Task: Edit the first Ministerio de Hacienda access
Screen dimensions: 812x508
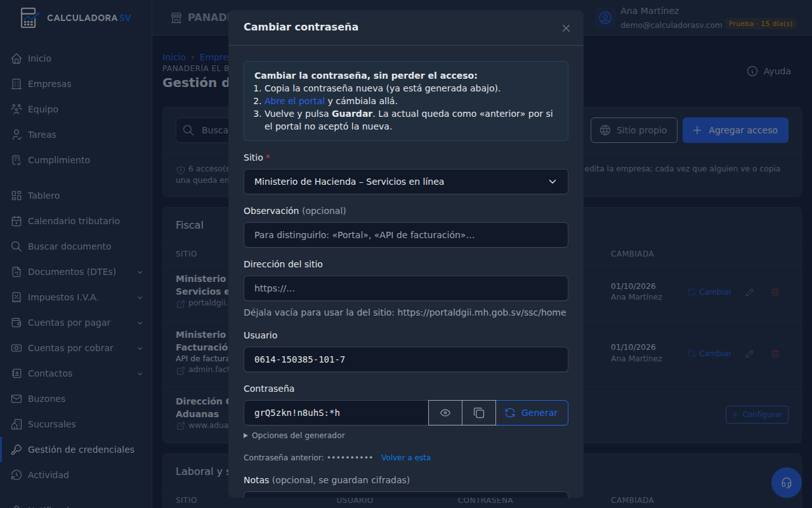Action: tap(750, 292)
